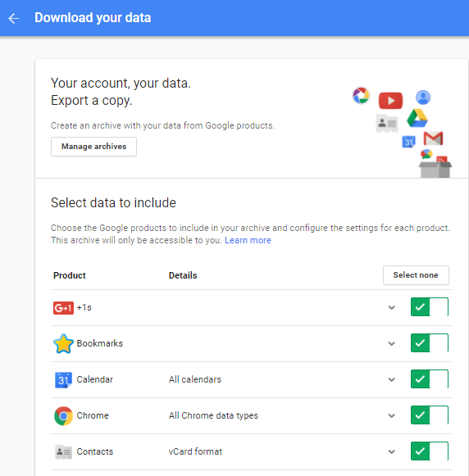
Task: Open Manage archives
Action: pyautogui.click(x=93, y=147)
